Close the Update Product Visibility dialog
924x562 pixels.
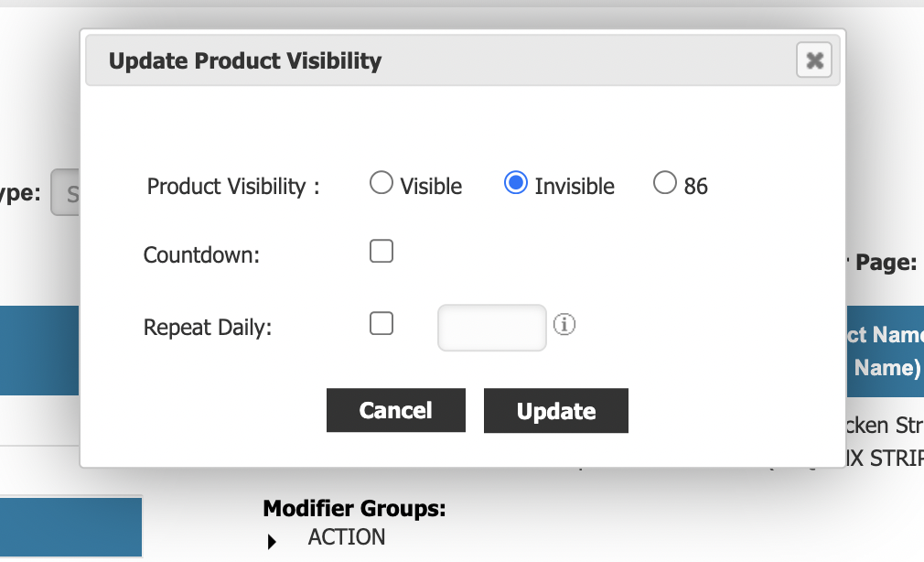814,61
